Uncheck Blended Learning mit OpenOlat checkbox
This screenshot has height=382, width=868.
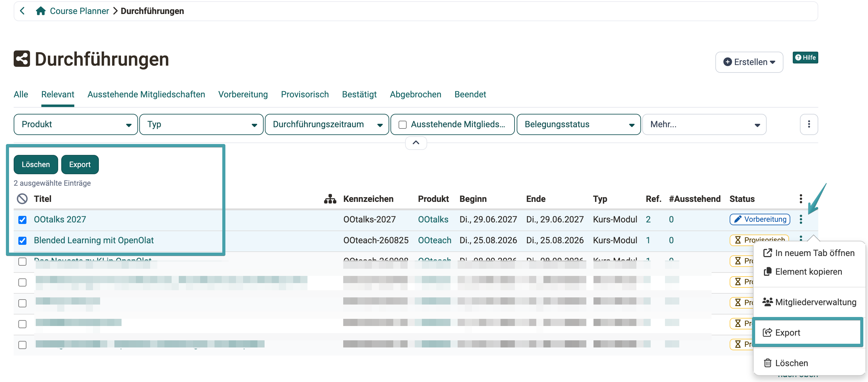(22, 241)
